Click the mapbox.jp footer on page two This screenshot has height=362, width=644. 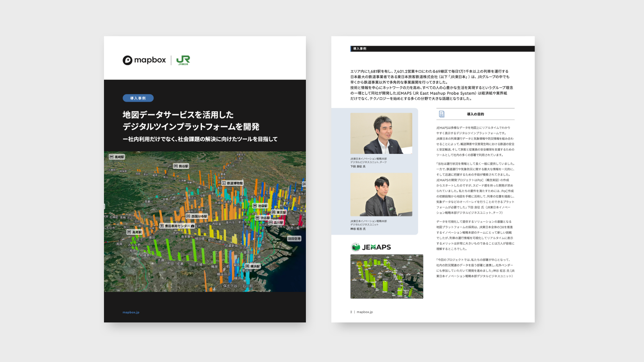365,312
